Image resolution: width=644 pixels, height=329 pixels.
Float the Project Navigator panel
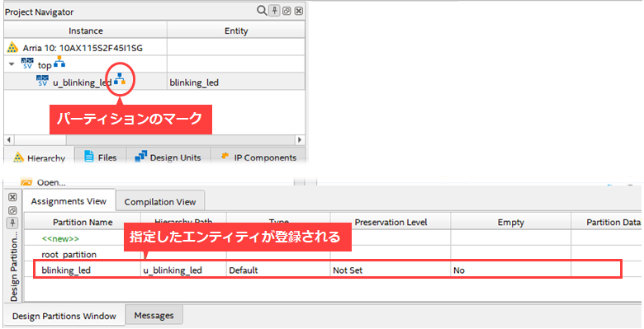point(286,11)
